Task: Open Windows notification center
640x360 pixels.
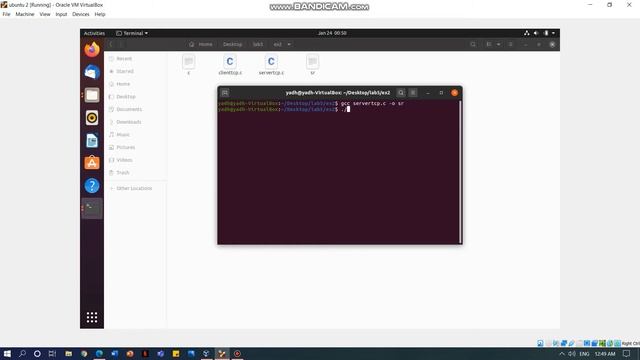Action: (x=627, y=354)
